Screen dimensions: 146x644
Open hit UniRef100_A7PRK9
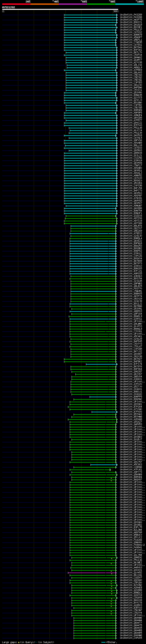pyautogui.click(x=131, y=70)
